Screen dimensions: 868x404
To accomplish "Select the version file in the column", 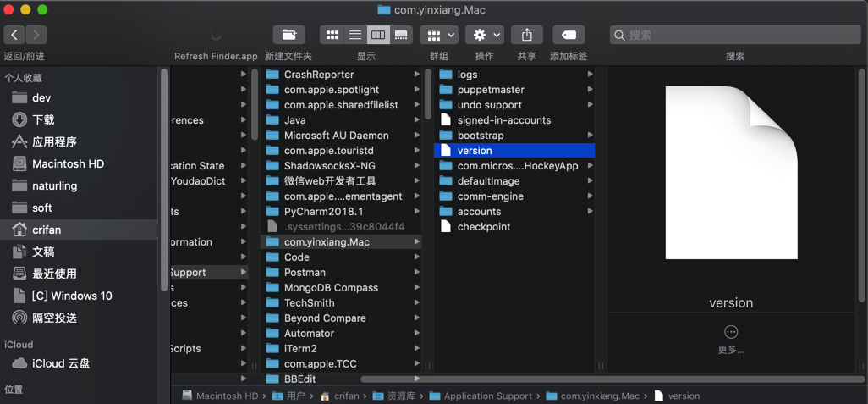I will pos(514,151).
